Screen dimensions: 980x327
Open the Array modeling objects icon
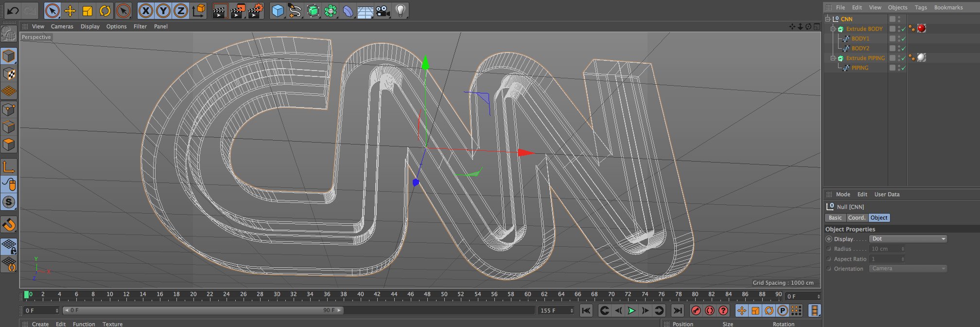[x=331, y=11]
